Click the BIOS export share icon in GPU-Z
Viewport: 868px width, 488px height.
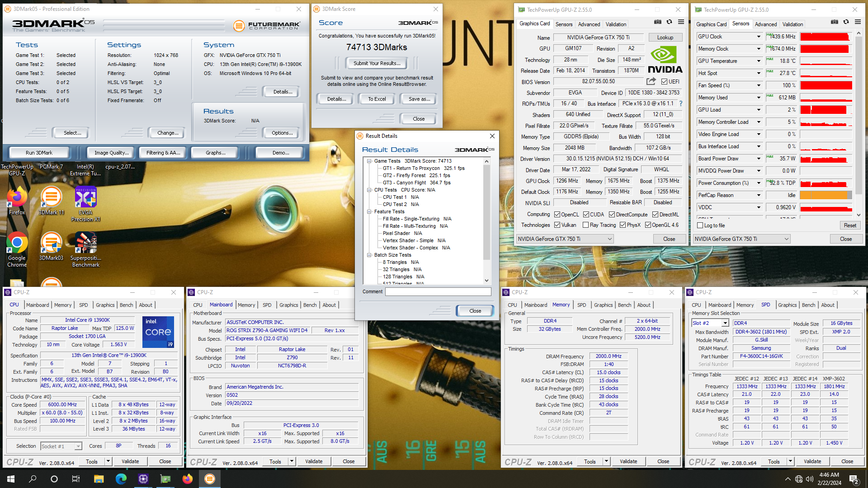click(651, 81)
